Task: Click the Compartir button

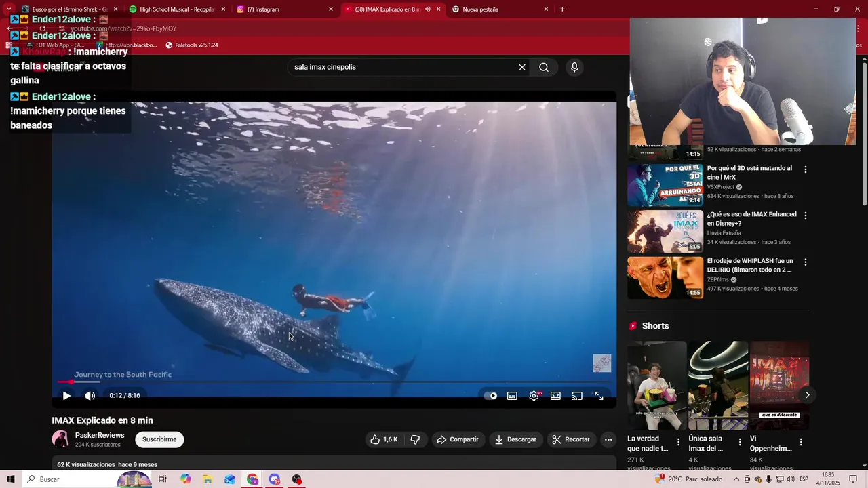Action: point(458,439)
